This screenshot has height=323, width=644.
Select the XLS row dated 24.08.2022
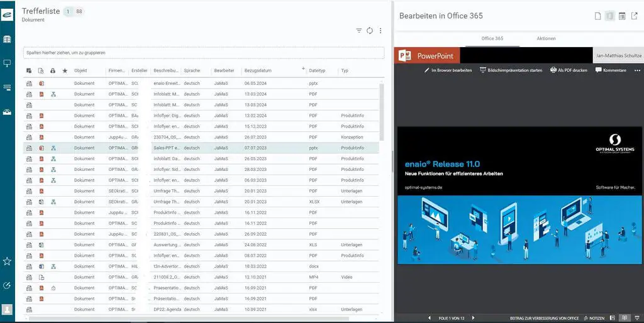(201, 244)
